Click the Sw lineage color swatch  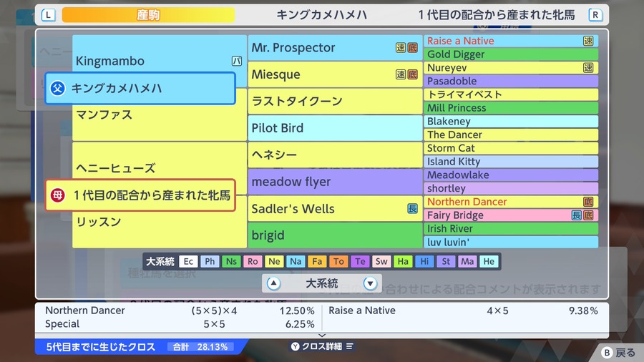[x=381, y=261]
